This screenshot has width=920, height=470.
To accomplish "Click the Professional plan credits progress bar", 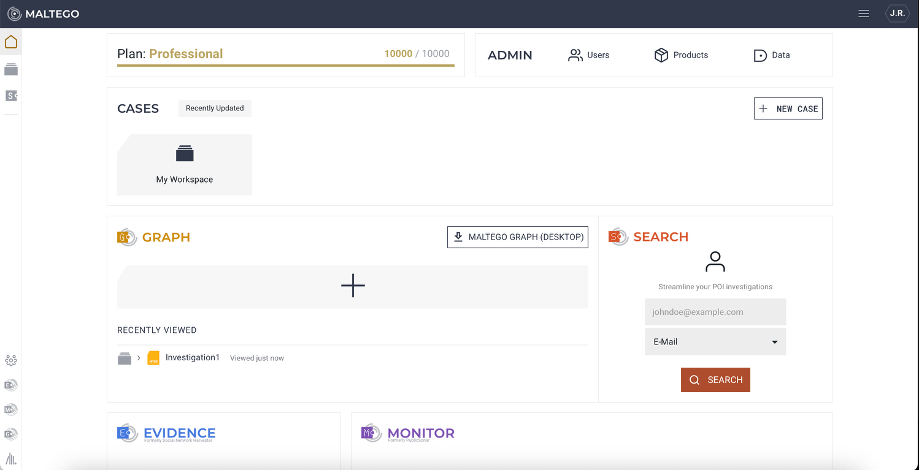I will point(286,66).
